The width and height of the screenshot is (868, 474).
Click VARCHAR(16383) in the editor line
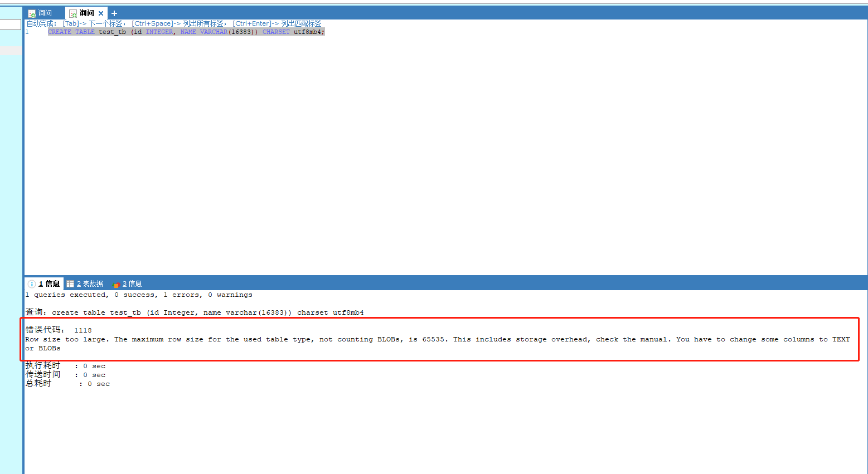coord(229,32)
